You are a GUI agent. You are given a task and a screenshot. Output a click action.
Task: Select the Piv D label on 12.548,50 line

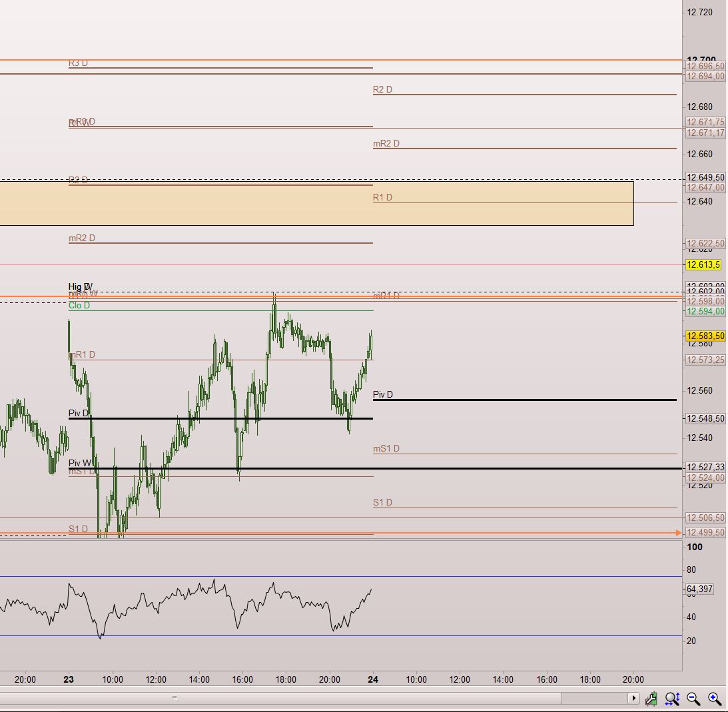coord(79,413)
